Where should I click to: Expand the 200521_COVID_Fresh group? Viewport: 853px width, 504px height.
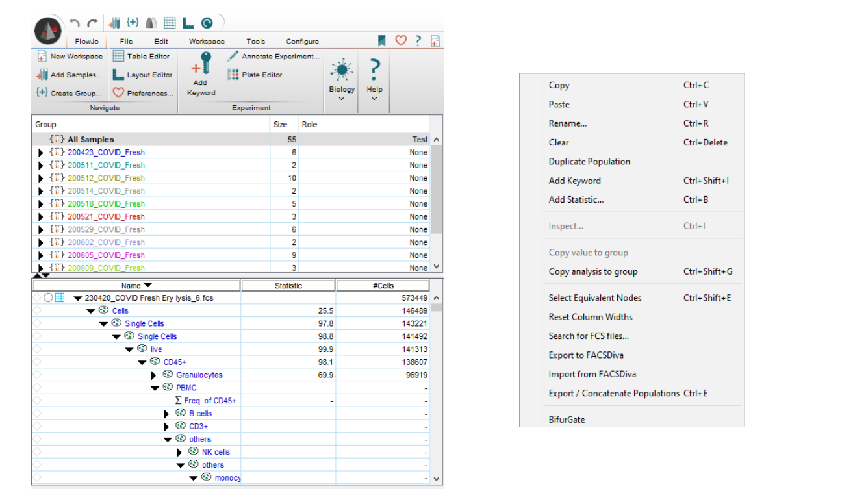point(42,216)
